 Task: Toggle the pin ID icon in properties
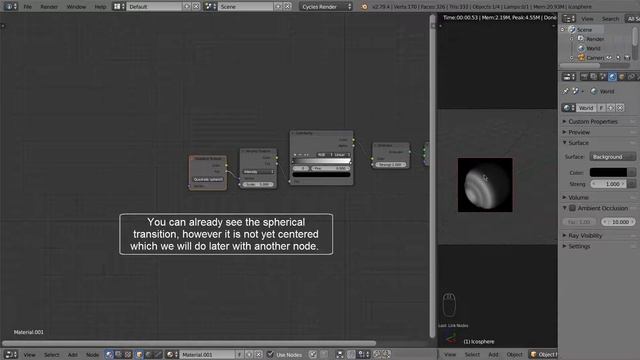coord(566,91)
